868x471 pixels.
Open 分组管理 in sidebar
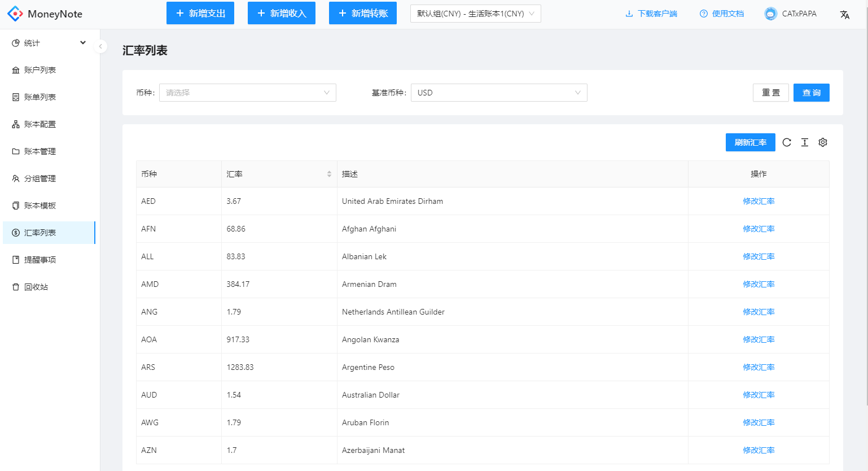tap(49, 178)
